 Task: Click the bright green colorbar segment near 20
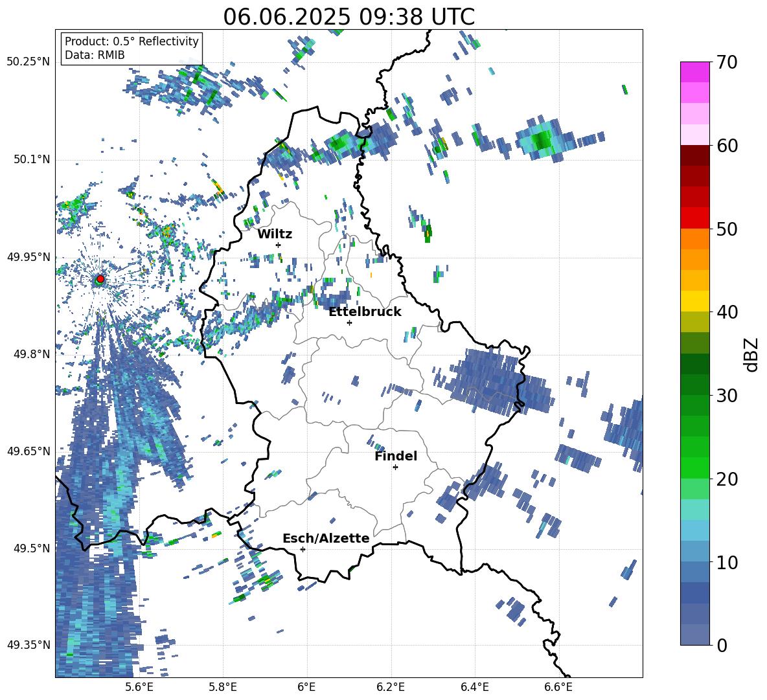(x=695, y=468)
